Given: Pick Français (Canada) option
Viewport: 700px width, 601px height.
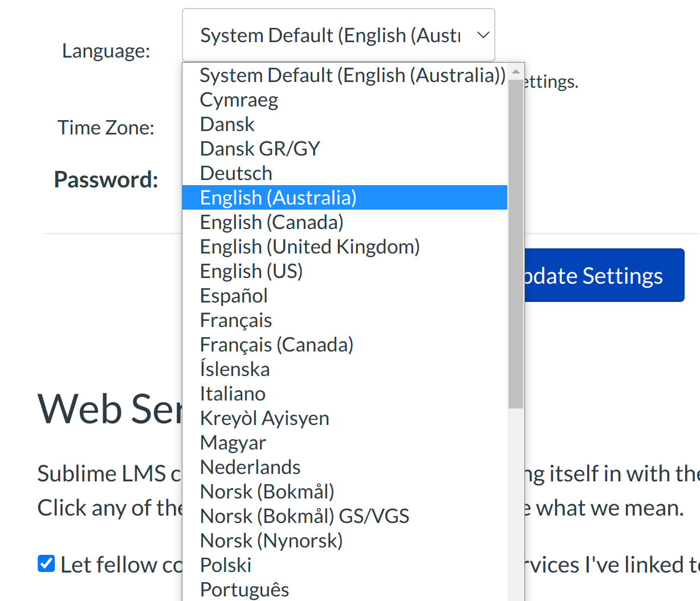Looking at the screenshot, I should [276, 345].
